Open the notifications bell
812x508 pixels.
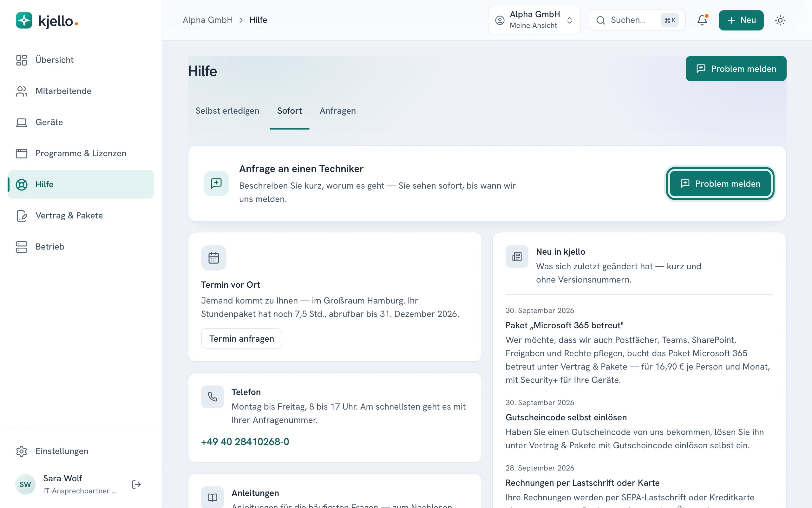tap(702, 20)
